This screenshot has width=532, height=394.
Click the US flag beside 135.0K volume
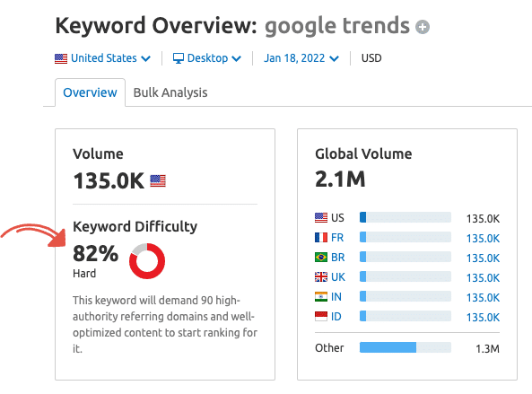click(158, 181)
